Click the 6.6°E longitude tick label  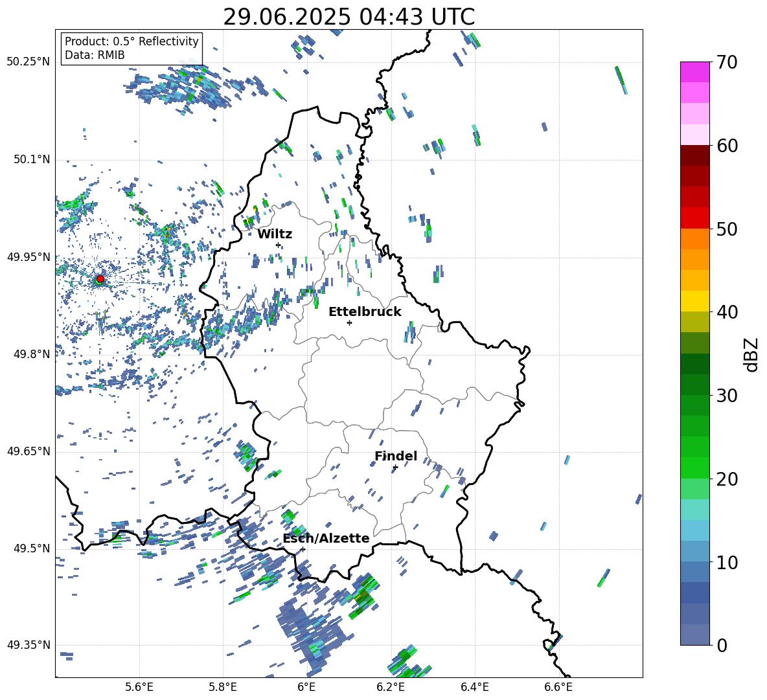pyautogui.click(x=558, y=687)
